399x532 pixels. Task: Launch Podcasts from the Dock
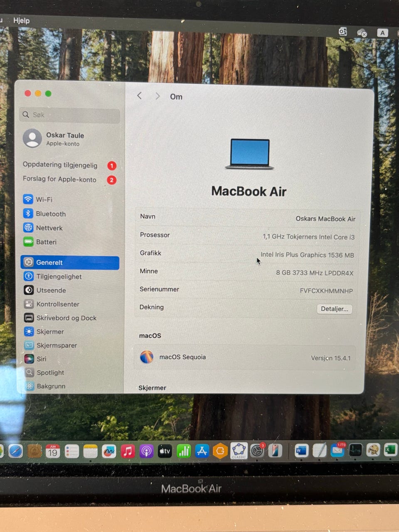[x=146, y=451]
